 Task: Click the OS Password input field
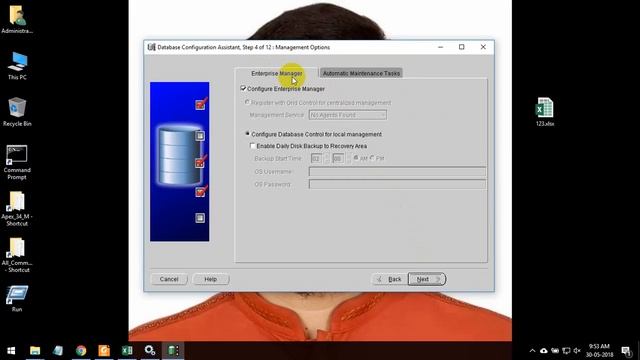pos(397,184)
